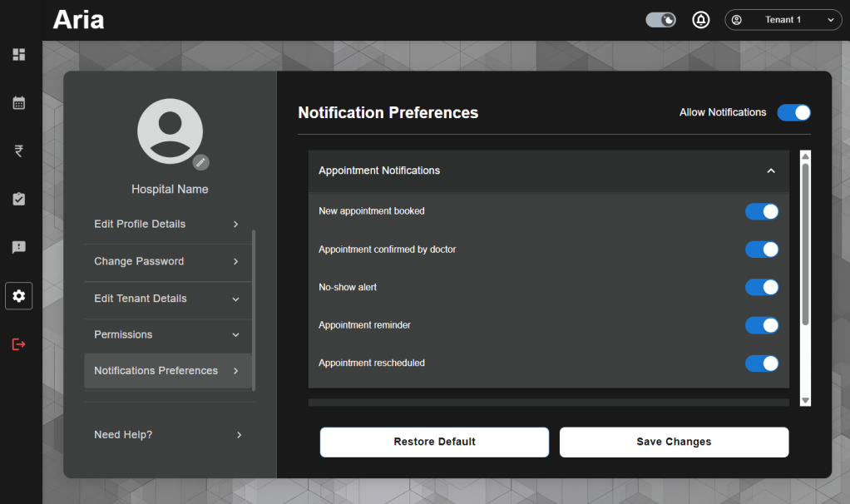This screenshot has width=850, height=504.
Task: Open the notification bell icon
Action: (701, 20)
